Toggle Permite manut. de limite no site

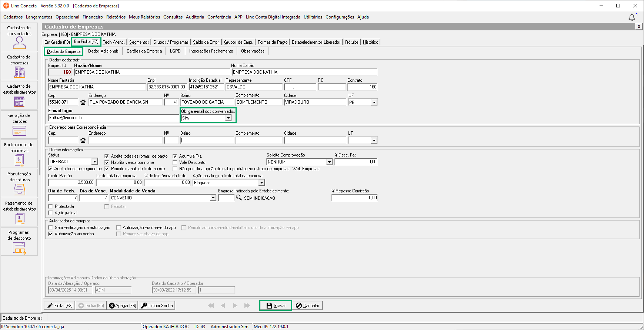[107, 169]
